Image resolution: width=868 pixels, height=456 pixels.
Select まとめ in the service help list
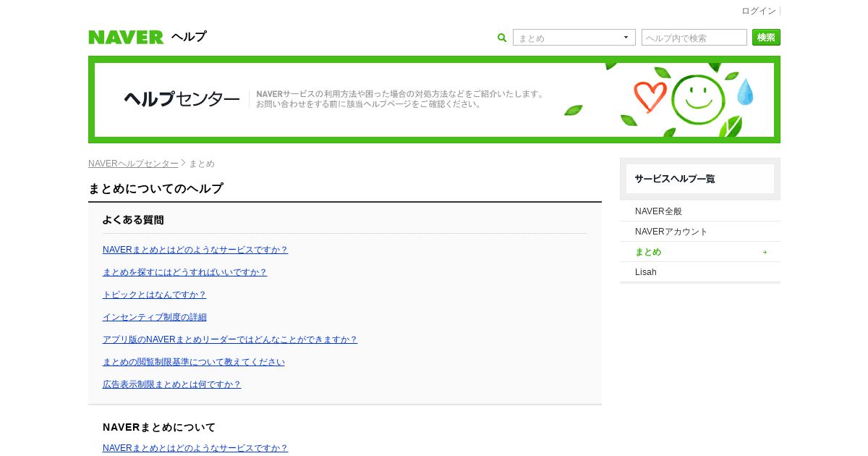pos(700,252)
